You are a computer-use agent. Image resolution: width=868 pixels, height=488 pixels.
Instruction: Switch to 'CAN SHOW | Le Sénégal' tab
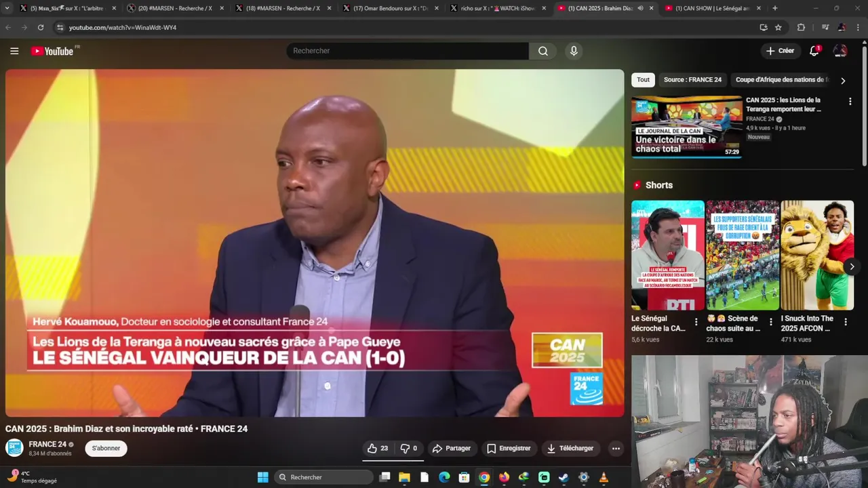pyautogui.click(x=712, y=8)
